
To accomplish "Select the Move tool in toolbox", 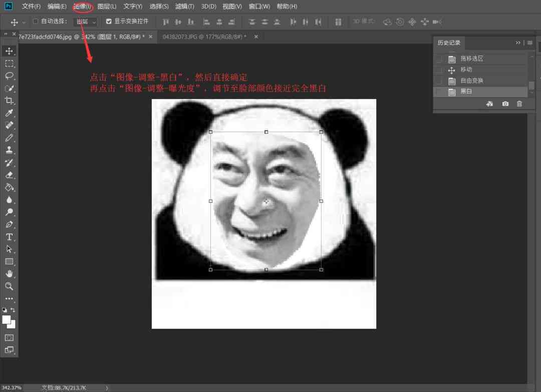I will pos(10,51).
